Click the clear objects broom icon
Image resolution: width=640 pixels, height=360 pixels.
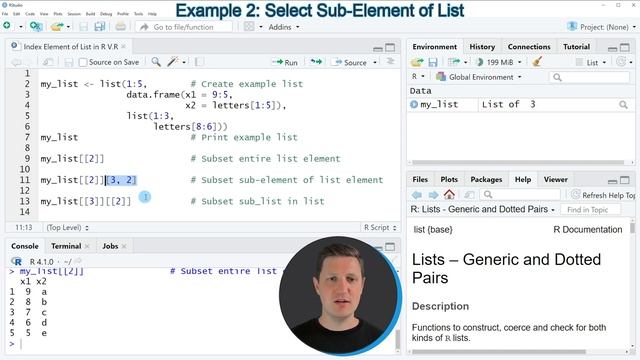click(537, 62)
